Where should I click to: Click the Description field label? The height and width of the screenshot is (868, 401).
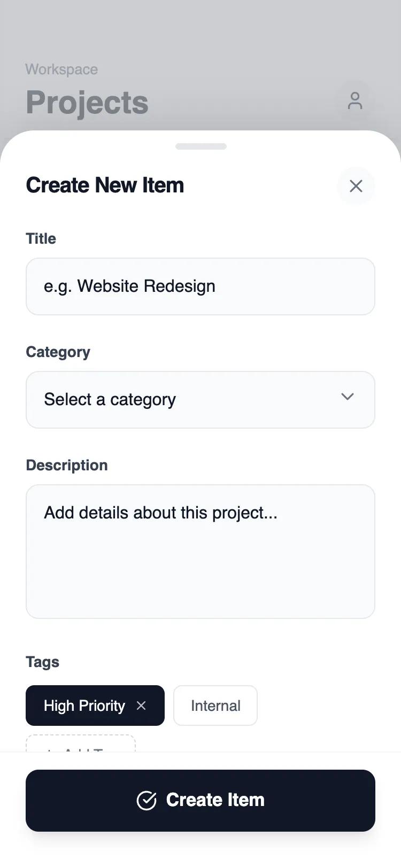click(67, 465)
